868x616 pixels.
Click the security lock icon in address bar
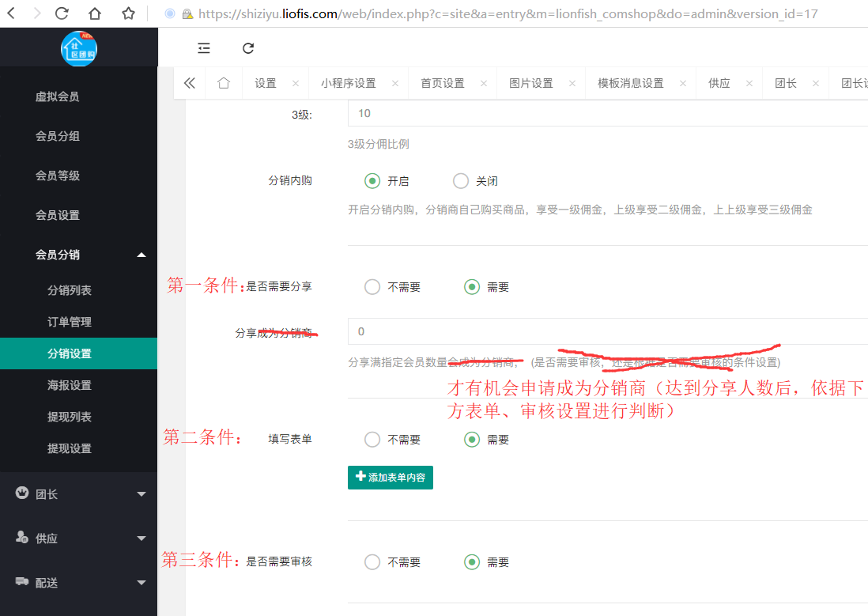(187, 14)
